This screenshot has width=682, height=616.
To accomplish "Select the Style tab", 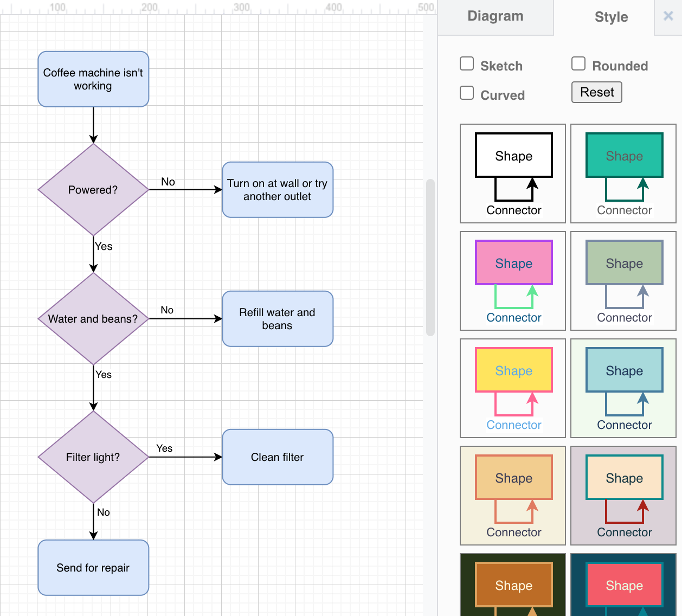I will (x=610, y=16).
